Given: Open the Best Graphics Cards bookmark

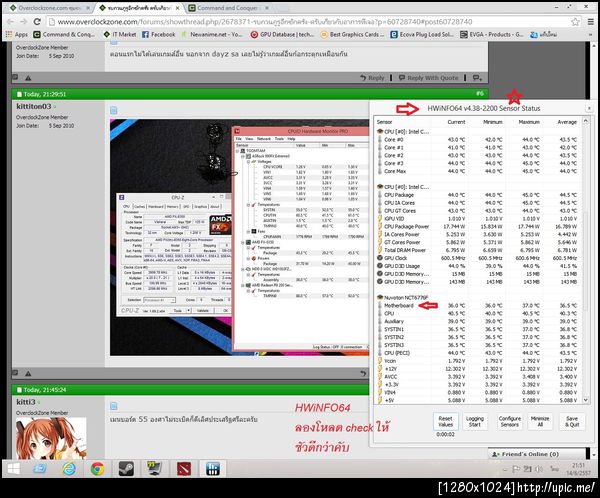Looking at the screenshot, I should click(x=352, y=34).
